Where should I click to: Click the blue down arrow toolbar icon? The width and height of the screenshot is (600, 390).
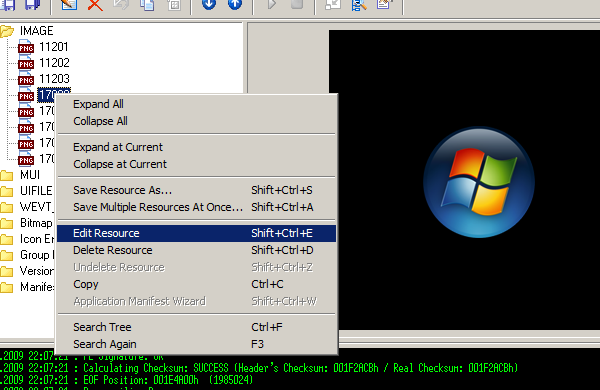(x=209, y=4)
